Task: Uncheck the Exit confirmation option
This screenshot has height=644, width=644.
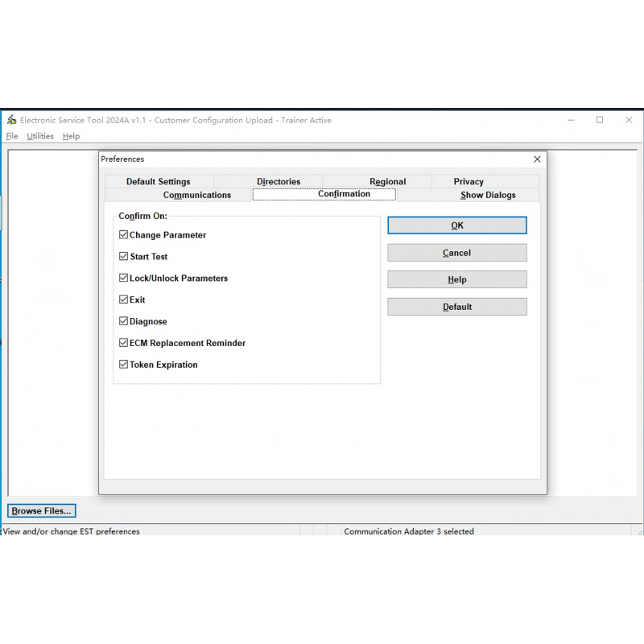Action: pyautogui.click(x=124, y=299)
